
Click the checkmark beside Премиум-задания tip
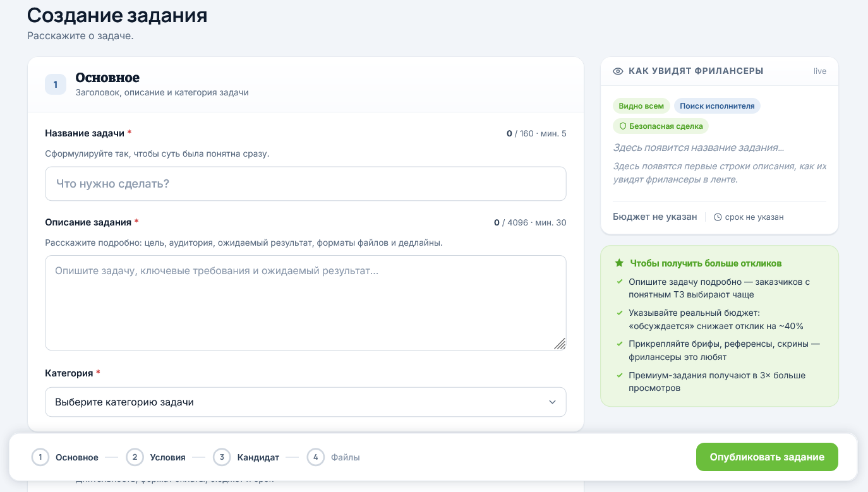(620, 375)
